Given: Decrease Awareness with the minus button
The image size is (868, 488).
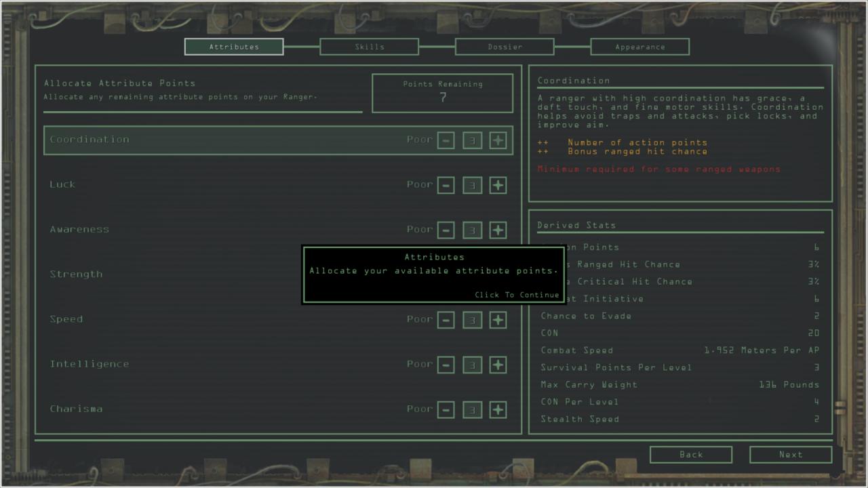Looking at the screenshot, I should 446,230.
